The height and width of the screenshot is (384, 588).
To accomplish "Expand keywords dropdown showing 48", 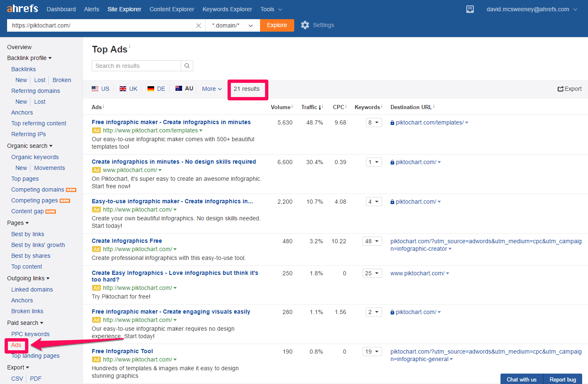I will click(x=372, y=241).
